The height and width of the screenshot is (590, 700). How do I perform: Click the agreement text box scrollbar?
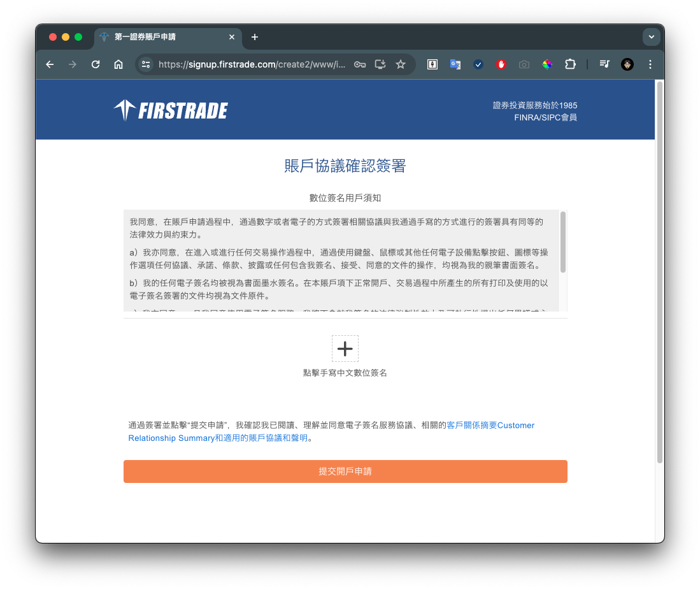pyautogui.click(x=563, y=242)
